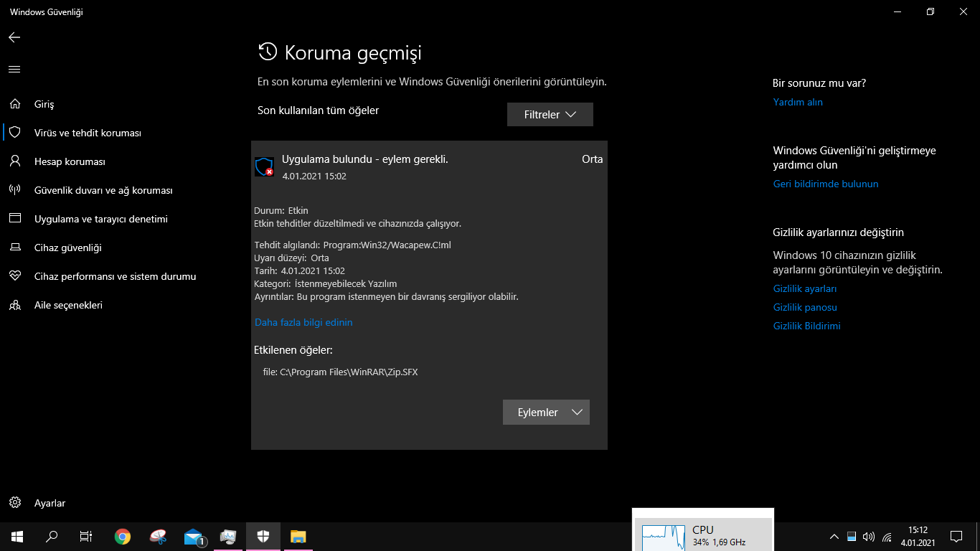Click the threat name 'Program:Win32/Wacapew.C!ml'

point(387,245)
